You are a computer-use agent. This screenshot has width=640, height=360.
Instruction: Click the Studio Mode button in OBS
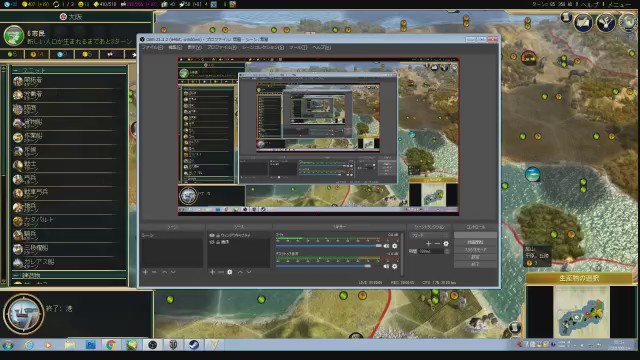point(475,249)
